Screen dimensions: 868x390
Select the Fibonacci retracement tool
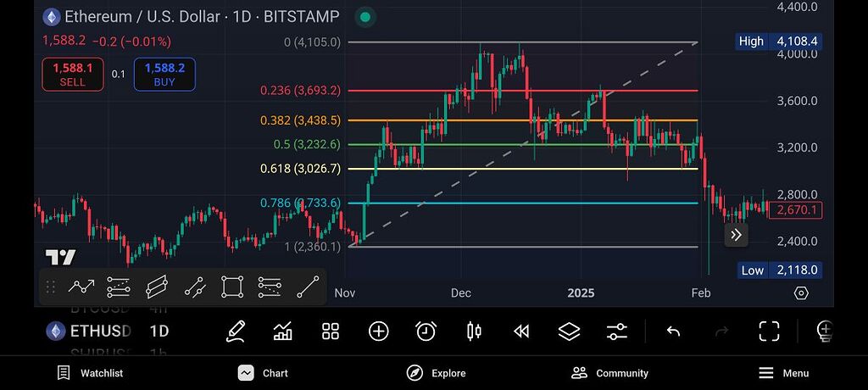[x=119, y=287]
